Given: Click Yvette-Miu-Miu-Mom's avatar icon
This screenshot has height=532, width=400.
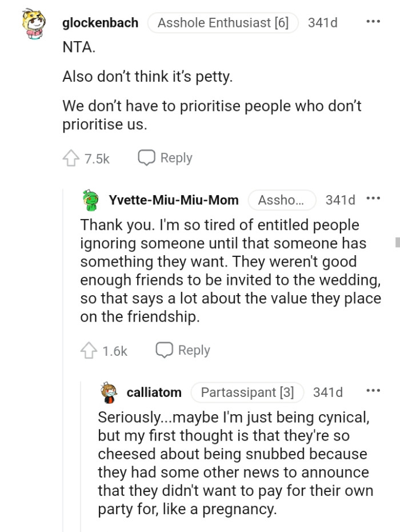Looking at the screenshot, I should [91, 200].
